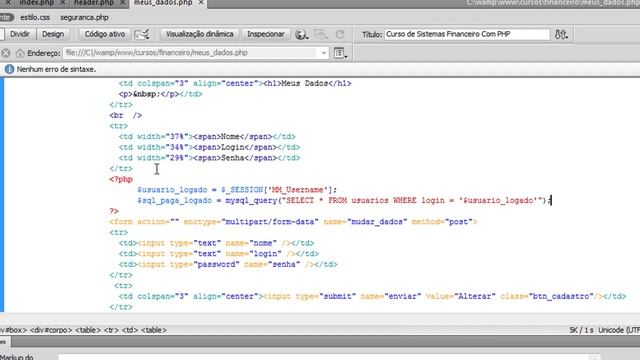This screenshot has height=360, width=640.
Task: Edit the Título text field
Action: pyautogui.click(x=467, y=34)
